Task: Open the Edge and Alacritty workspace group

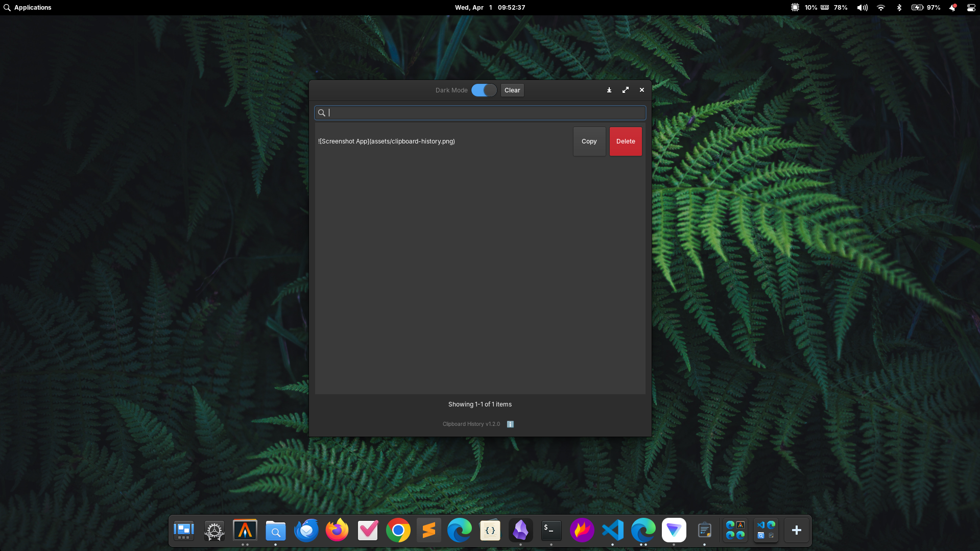Action: [735, 531]
